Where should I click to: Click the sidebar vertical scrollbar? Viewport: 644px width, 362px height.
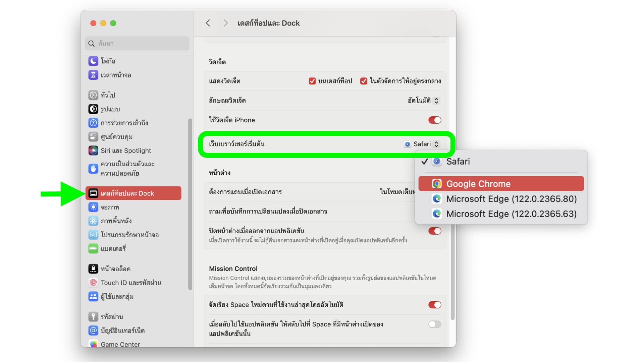[190, 204]
